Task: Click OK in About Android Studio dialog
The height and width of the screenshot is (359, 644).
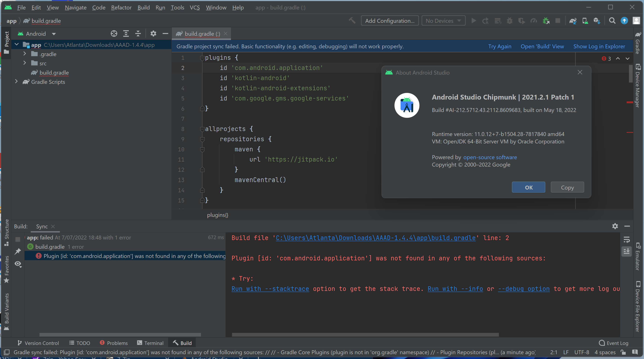Action: click(528, 187)
